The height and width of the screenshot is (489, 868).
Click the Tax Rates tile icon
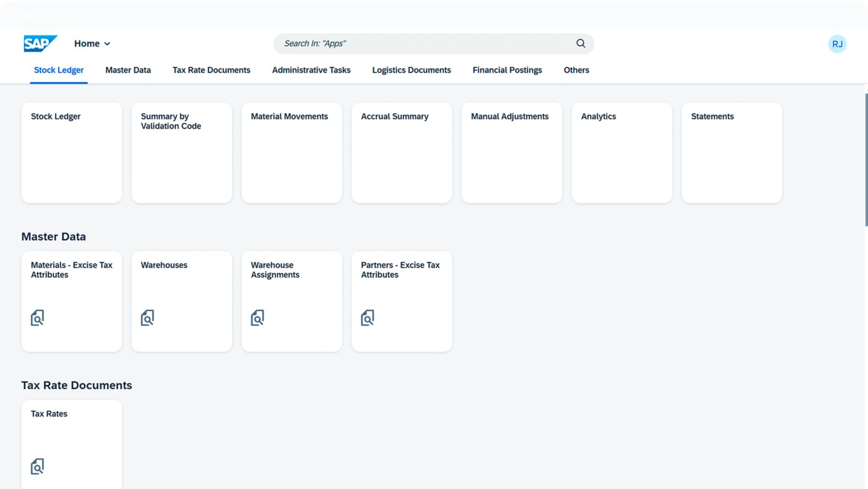click(x=37, y=466)
